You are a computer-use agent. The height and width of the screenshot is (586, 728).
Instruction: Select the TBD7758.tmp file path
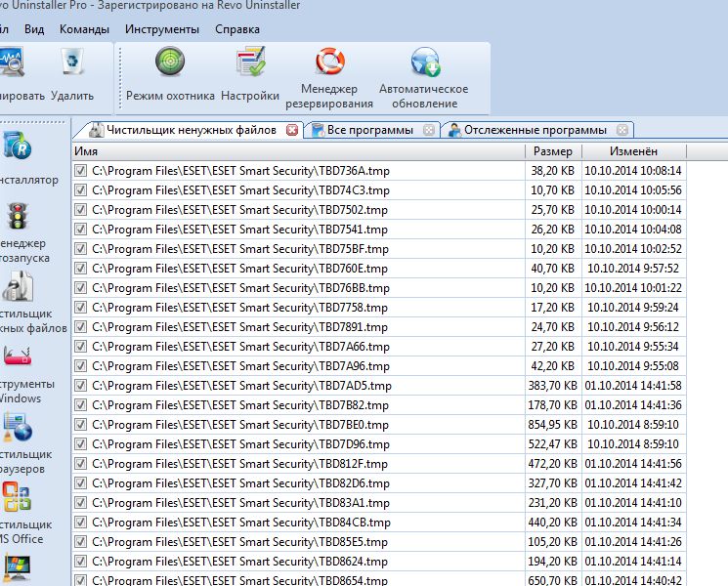coord(239,308)
